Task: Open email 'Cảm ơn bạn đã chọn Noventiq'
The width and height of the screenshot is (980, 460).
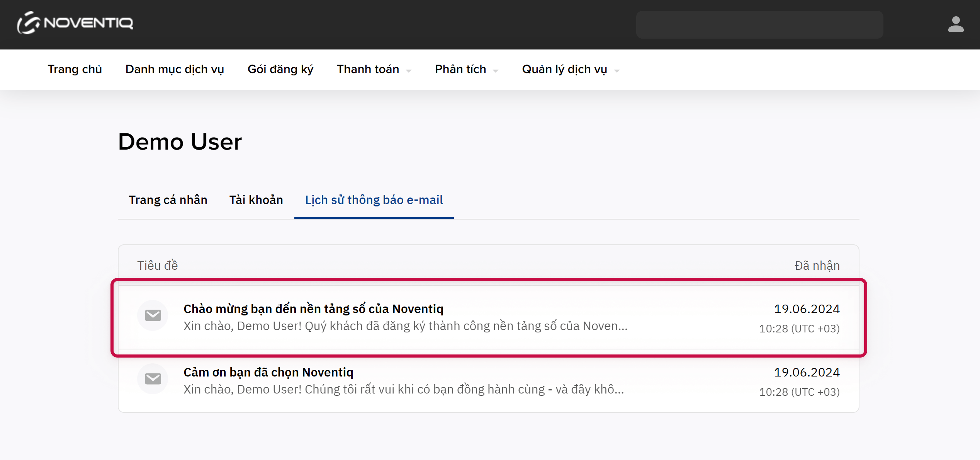Action: click(268, 372)
